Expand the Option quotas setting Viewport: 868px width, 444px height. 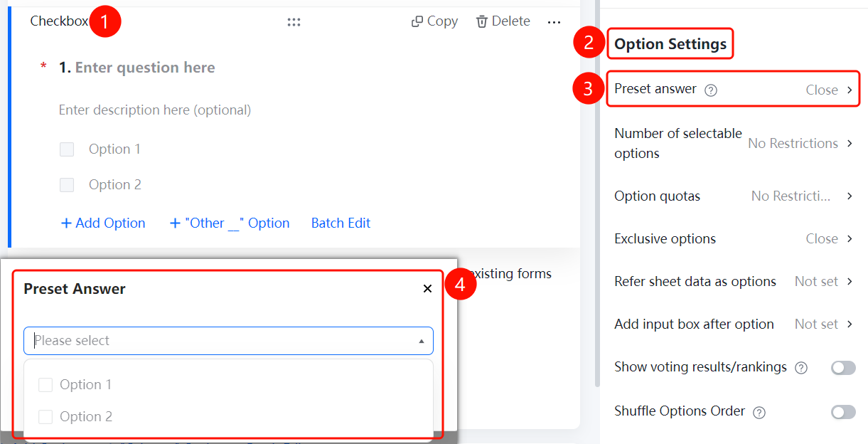coord(733,196)
